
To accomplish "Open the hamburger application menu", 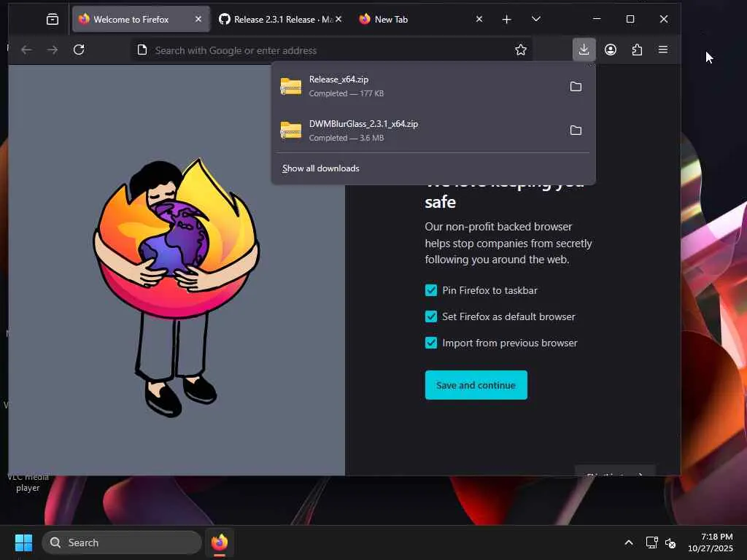I will pos(663,50).
